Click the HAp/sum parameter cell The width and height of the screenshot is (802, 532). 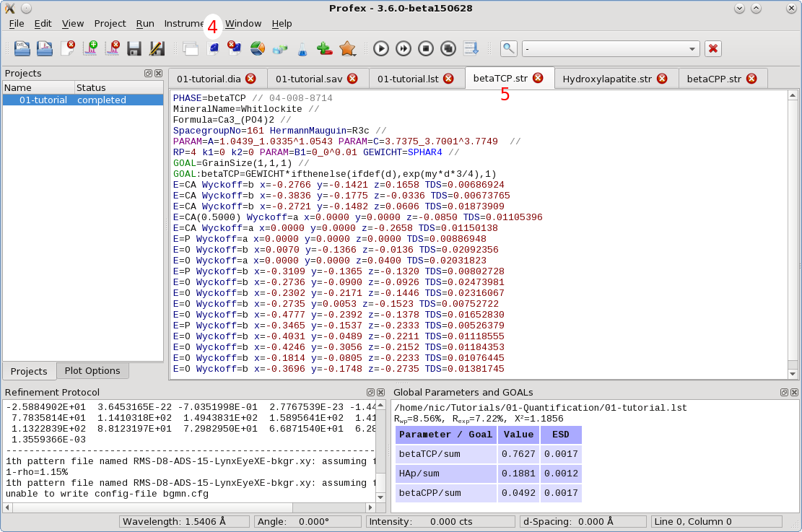446,474
